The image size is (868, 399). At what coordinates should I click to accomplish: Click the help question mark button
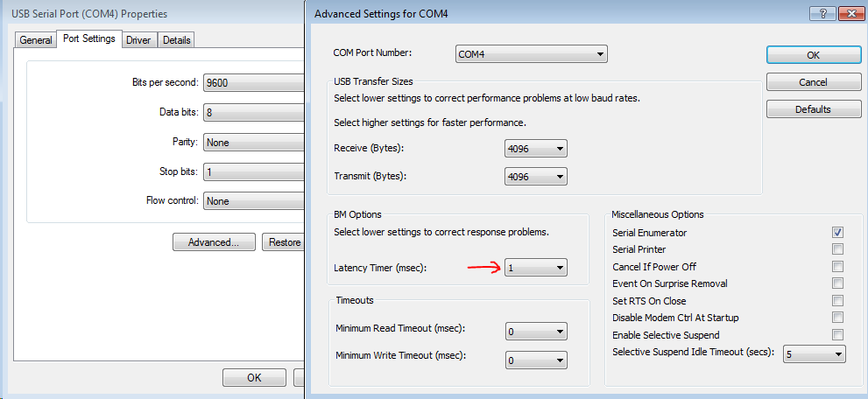click(x=822, y=13)
